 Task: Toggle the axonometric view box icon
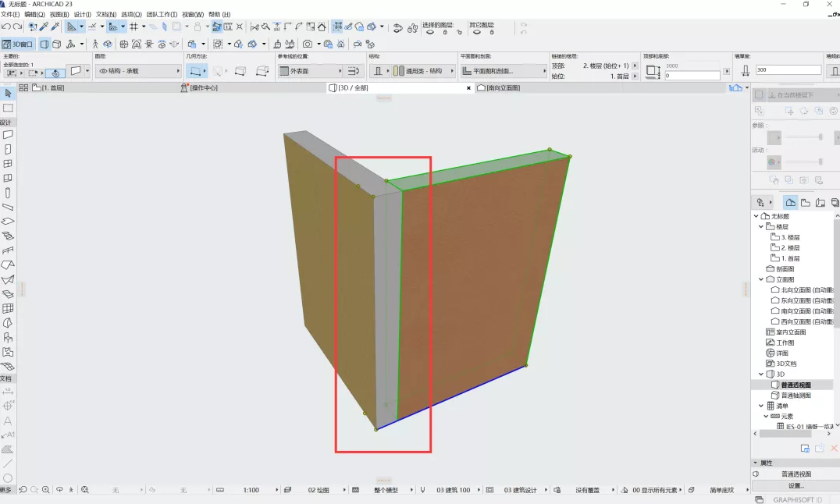[57, 44]
